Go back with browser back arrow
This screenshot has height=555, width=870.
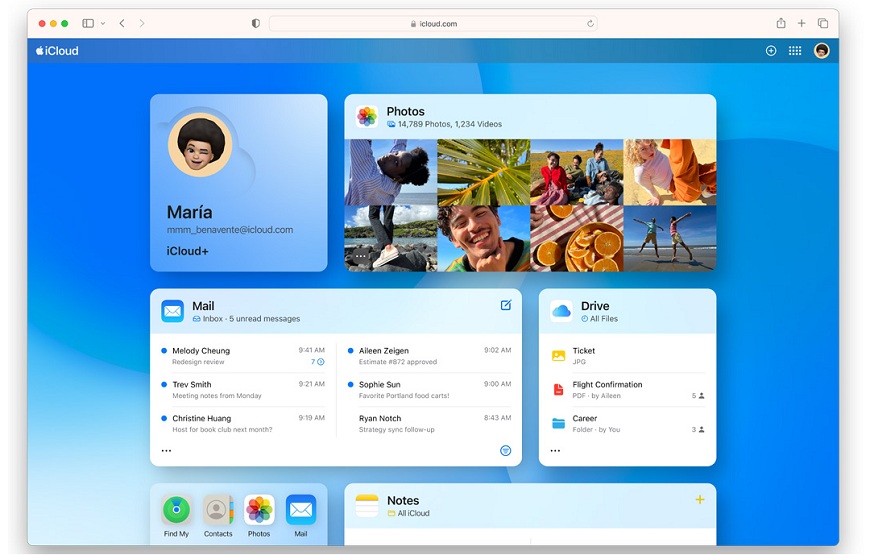[x=122, y=23]
